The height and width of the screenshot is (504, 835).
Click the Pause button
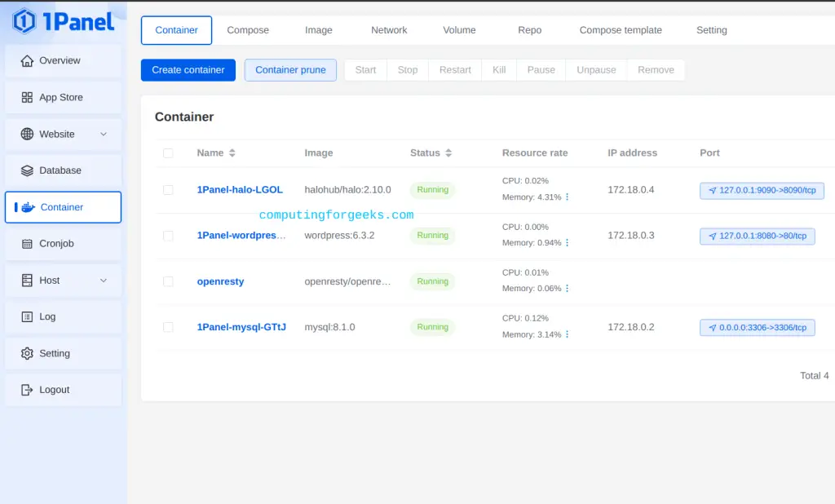coord(541,70)
